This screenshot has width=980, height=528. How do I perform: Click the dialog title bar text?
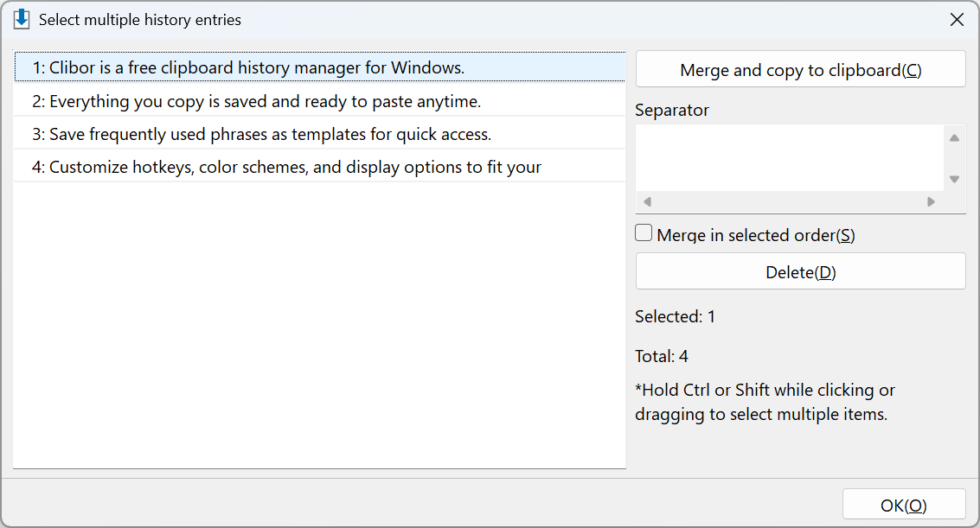[140, 20]
